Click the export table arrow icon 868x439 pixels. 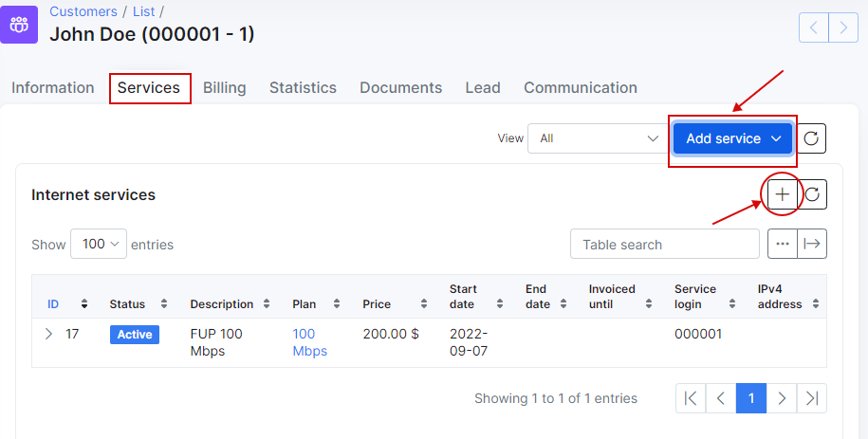[x=812, y=244]
